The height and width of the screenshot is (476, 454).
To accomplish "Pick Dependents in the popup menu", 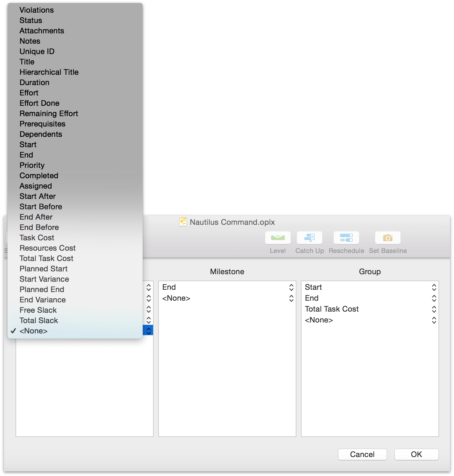I will click(x=75, y=134).
